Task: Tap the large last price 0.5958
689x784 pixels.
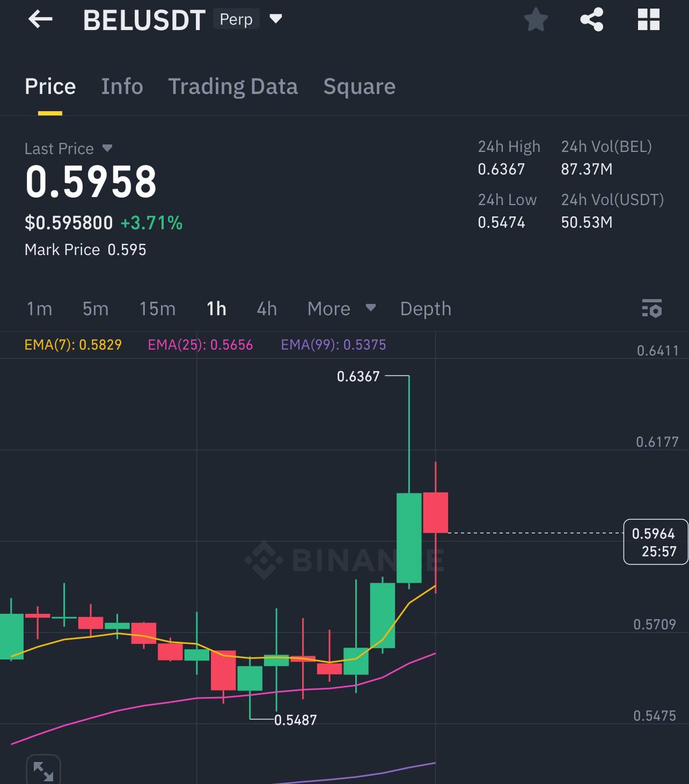Action: (91, 182)
